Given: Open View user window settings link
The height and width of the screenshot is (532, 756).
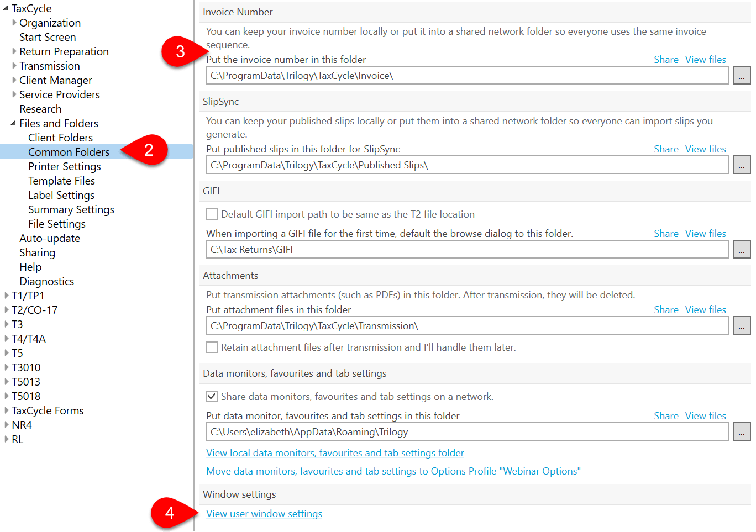Looking at the screenshot, I should pos(264,513).
